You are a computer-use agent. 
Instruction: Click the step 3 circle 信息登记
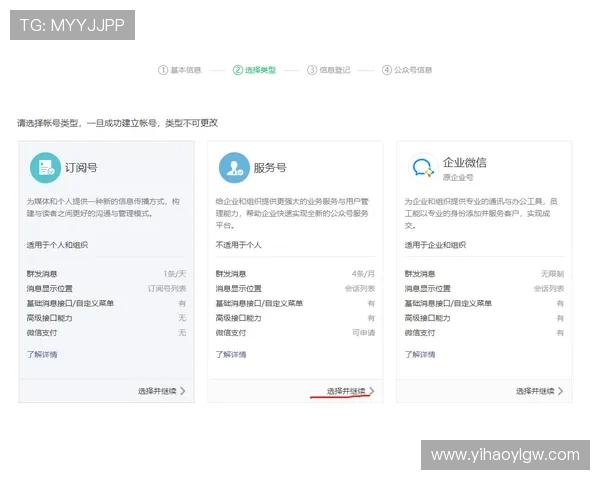(x=312, y=70)
